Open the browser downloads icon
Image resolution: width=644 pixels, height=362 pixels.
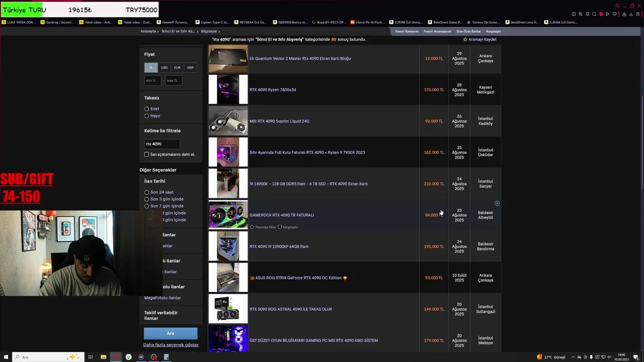630,14
